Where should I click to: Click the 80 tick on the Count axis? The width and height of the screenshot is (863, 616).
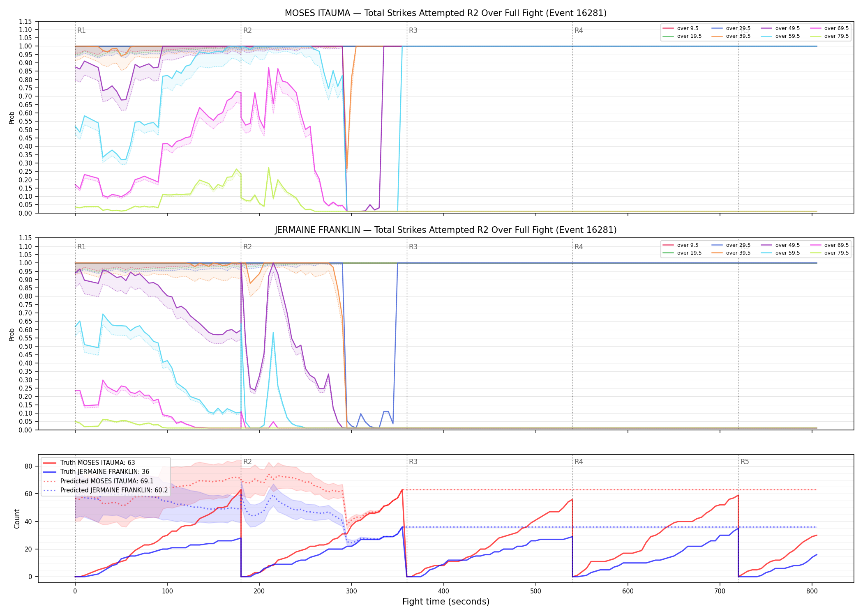click(x=28, y=466)
